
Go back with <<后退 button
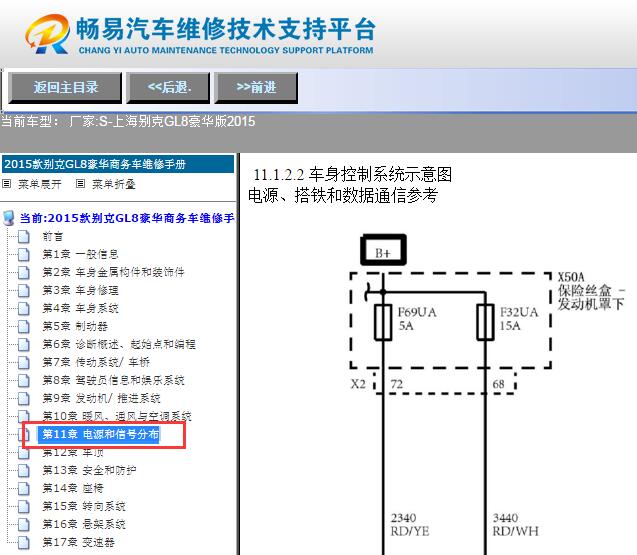pyautogui.click(x=168, y=87)
